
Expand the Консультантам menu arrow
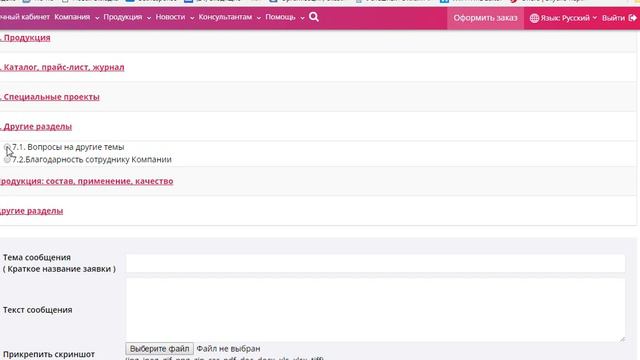pyautogui.click(x=258, y=18)
